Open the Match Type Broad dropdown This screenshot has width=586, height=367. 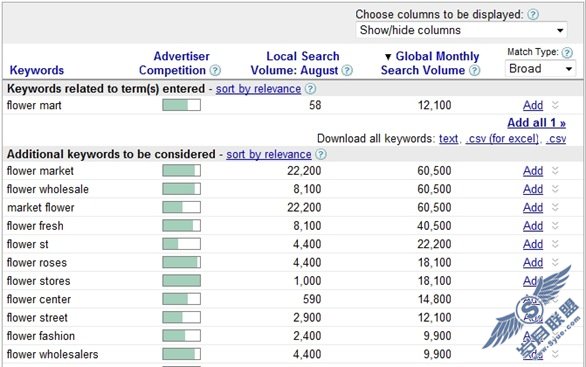pos(540,69)
